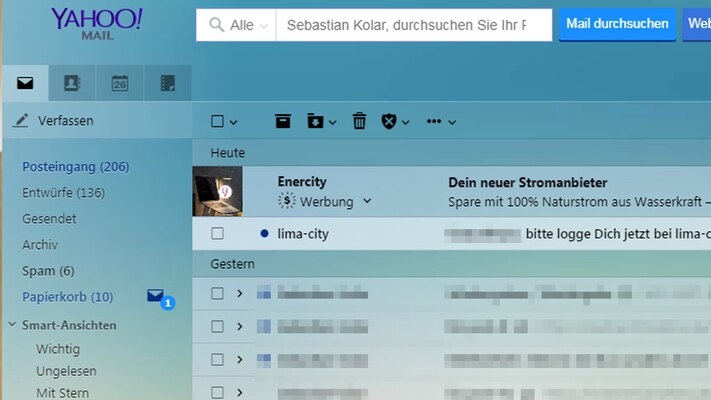Expand the Werbung dropdown on Enercity ad
711x400 pixels.
(x=367, y=201)
